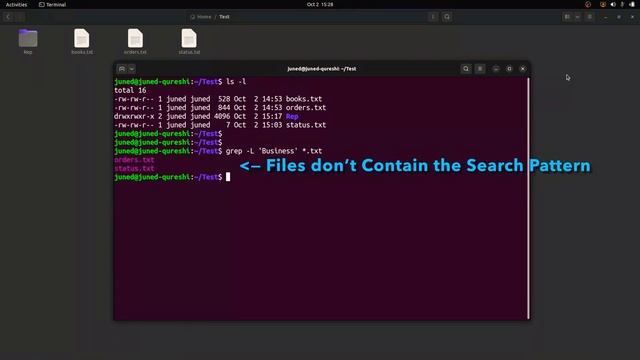Select the Rep folder icon in Files
640x360 pixels.
[x=28, y=38]
